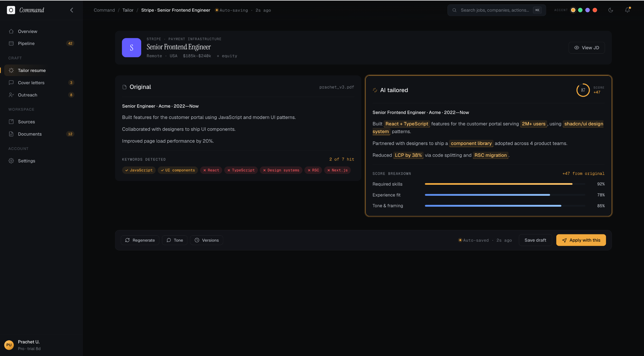Viewport: 644px width, 356px height.
Task: Open the Prachet U. profile avatar
Action: (9, 345)
